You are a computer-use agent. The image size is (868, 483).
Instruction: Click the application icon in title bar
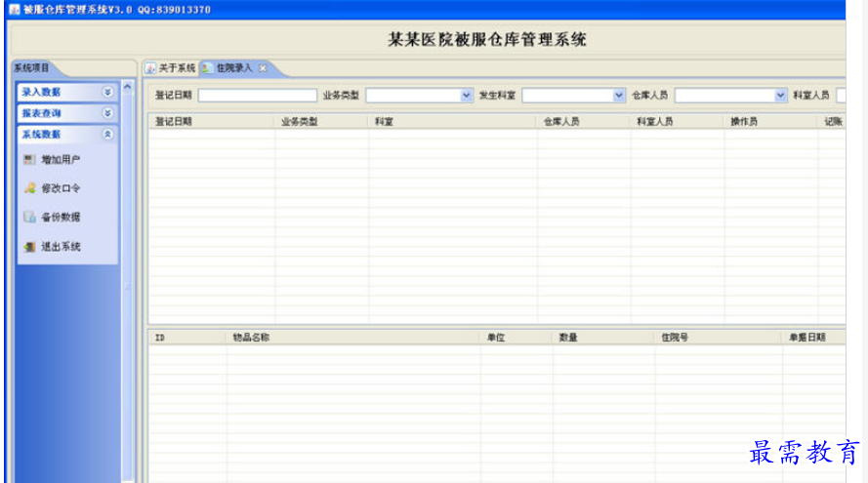[x=15, y=10]
